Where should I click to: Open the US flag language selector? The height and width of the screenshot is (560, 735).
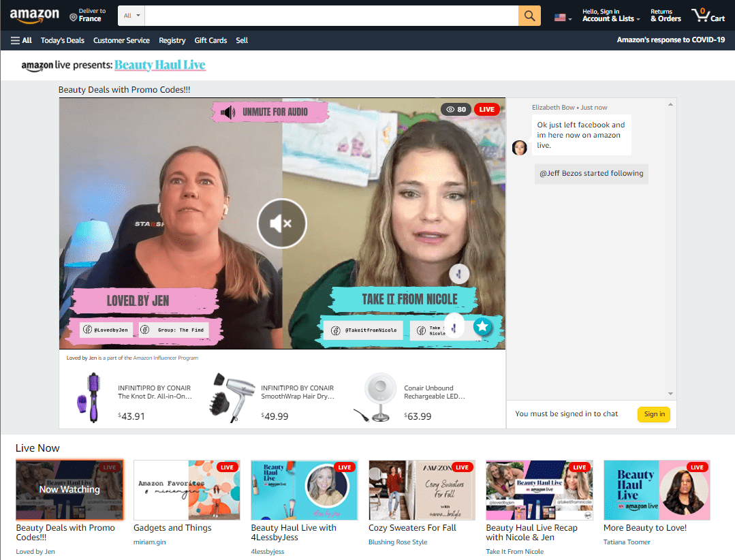[x=563, y=18]
